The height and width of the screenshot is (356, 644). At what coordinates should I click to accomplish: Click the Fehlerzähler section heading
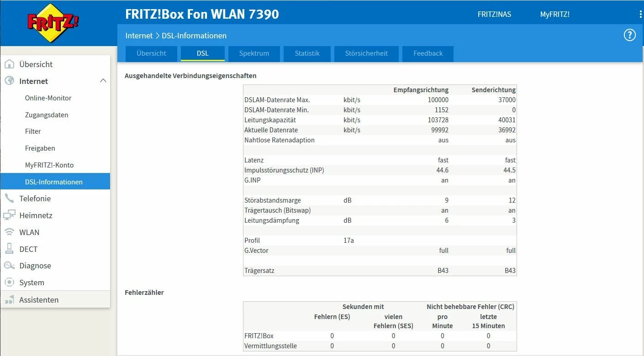pyautogui.click(x=144, y=293)
